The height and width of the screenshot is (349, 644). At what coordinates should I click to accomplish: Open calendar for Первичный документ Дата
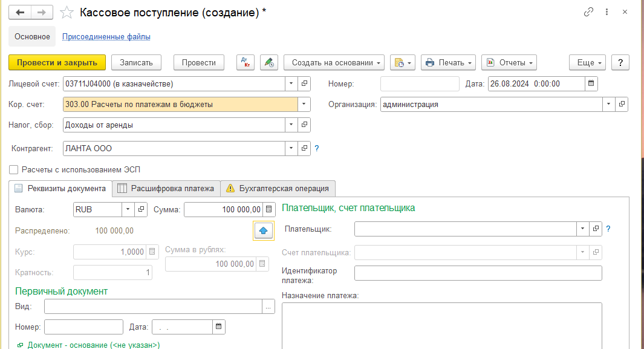[x=218, y=327]
